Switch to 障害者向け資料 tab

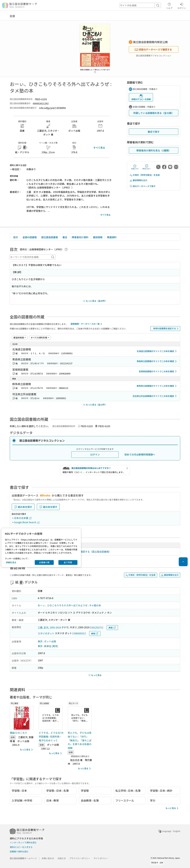80,237
